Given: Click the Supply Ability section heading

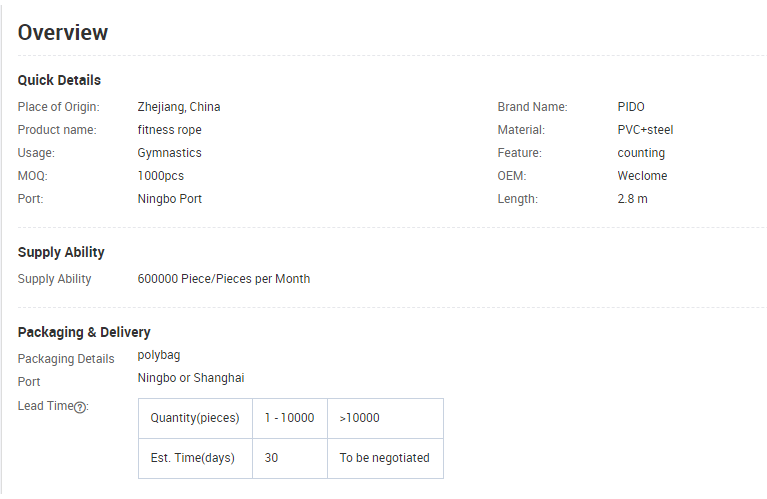Looking at the screenshot, I should tap(61, 252).
